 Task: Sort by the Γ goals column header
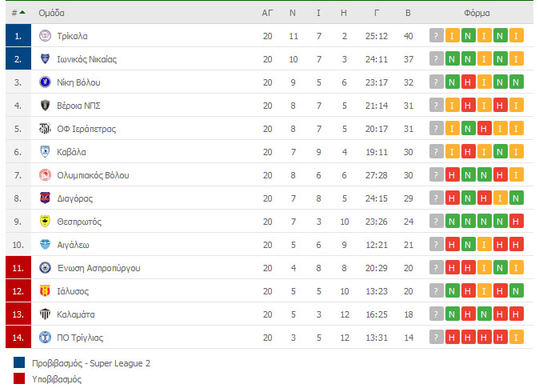[377, 13]
